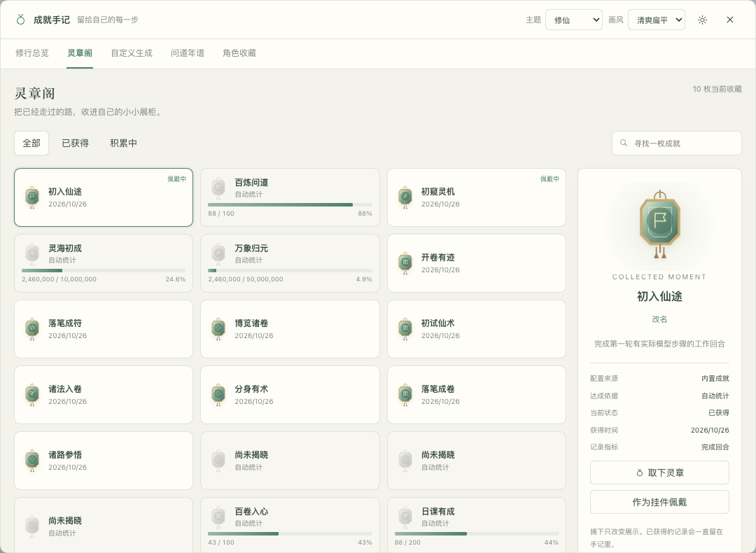Click the 佩戴中 tag on 初窥灵机

click(549, 179)
